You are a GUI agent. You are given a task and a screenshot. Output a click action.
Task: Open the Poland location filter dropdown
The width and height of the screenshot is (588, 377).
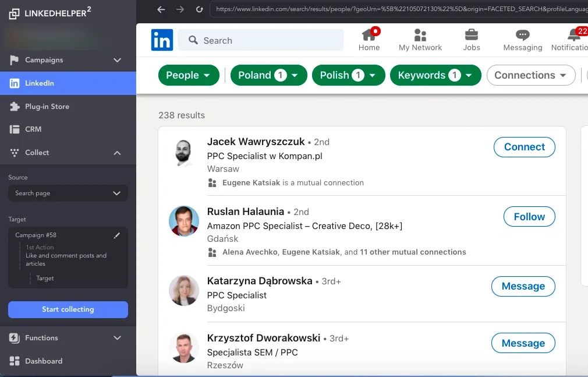268,75
